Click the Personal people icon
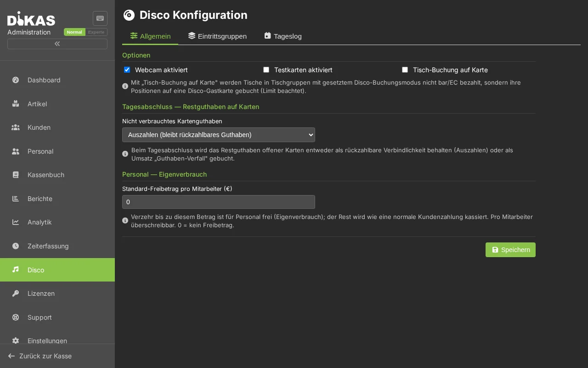 (16, 151)
